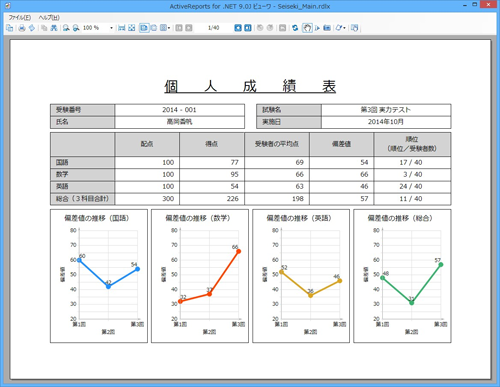Select the Fit Width icon
Viewport: 500px width, 387px height.
[x=122, y=28]
